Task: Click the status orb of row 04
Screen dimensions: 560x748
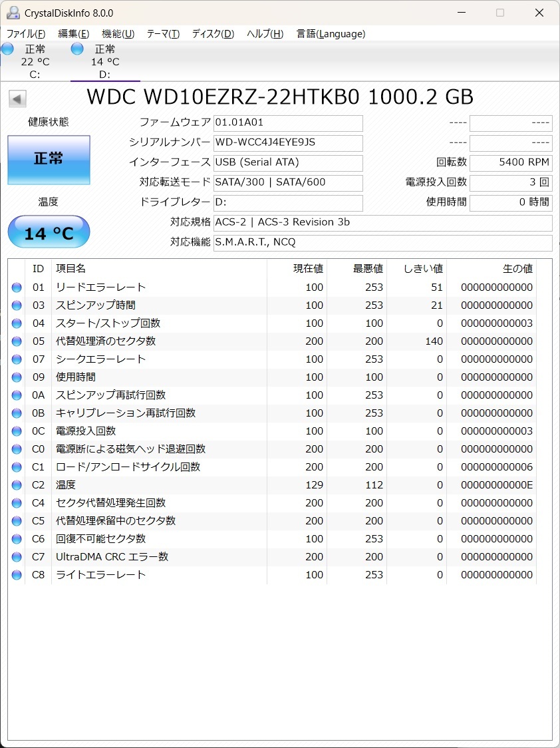Action: [x=17, y=323]
